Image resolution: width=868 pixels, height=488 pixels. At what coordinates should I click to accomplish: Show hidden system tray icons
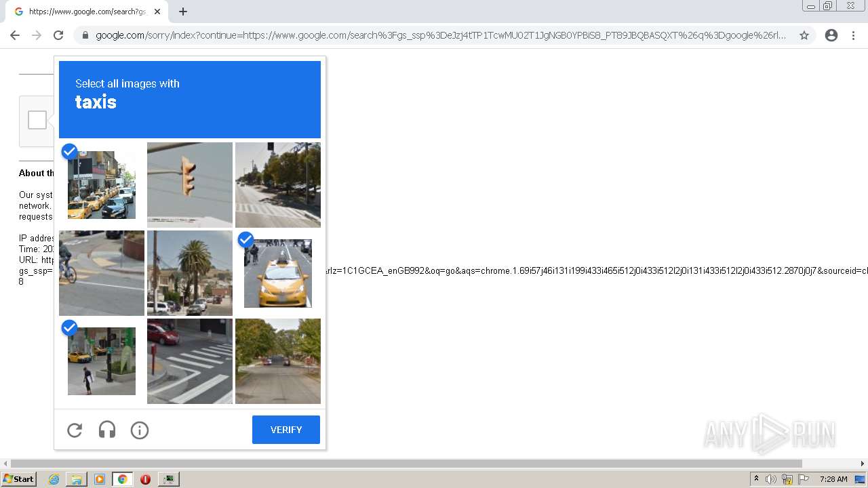pyautogui.click(x=756, y=479)
